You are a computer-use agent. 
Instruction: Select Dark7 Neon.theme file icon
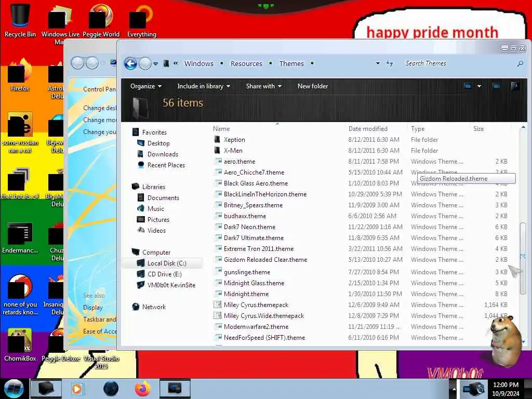tap(218, 227)
